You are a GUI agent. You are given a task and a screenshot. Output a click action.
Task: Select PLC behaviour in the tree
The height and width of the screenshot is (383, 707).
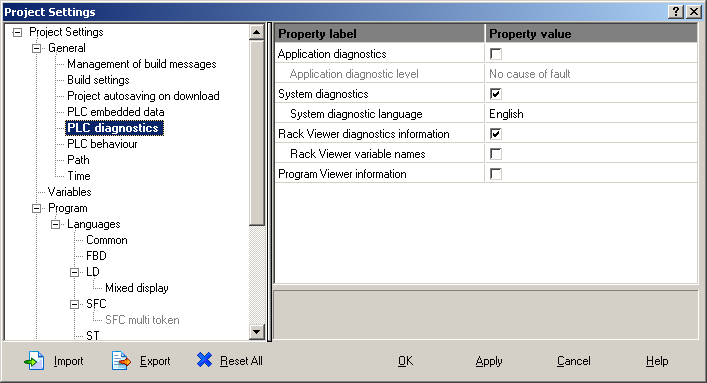click(102, 144)
